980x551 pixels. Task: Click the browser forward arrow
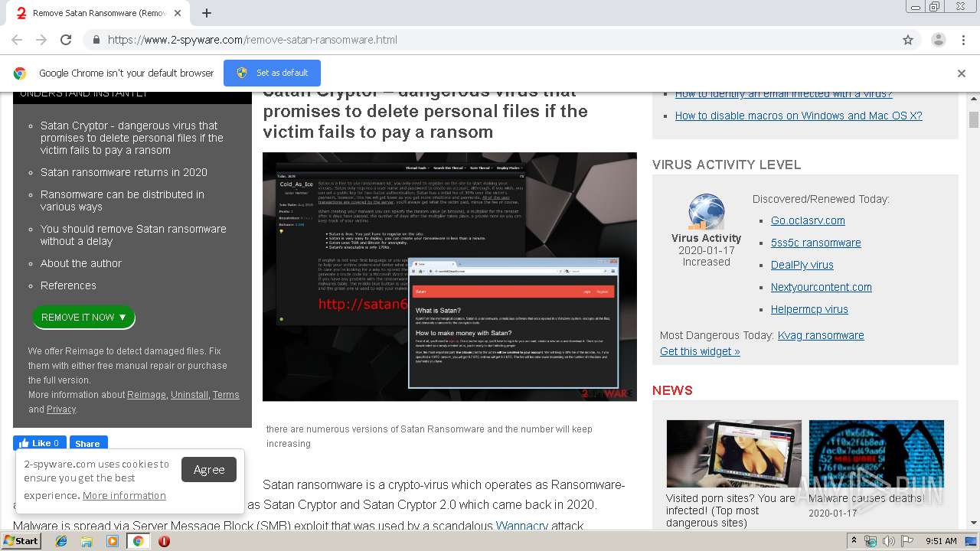[41, 40]
